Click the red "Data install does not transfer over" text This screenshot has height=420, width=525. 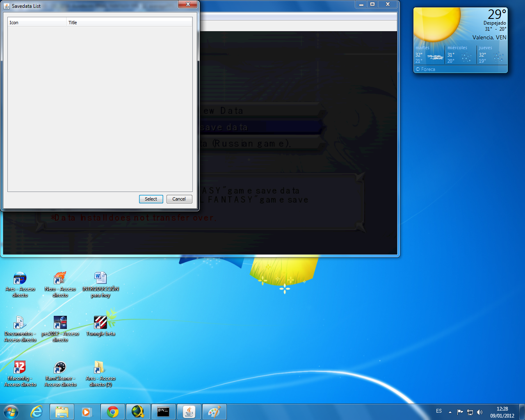point(133,218)
